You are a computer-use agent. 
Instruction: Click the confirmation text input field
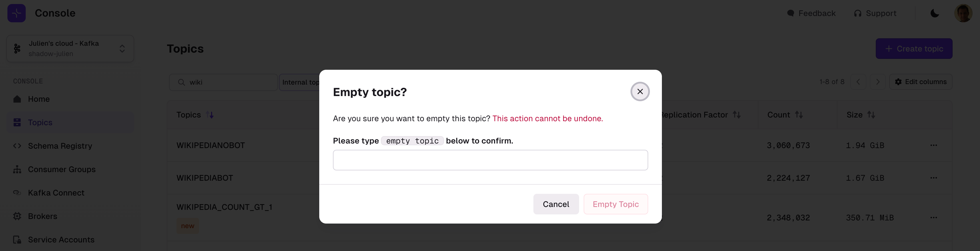(x=490, y=160)
